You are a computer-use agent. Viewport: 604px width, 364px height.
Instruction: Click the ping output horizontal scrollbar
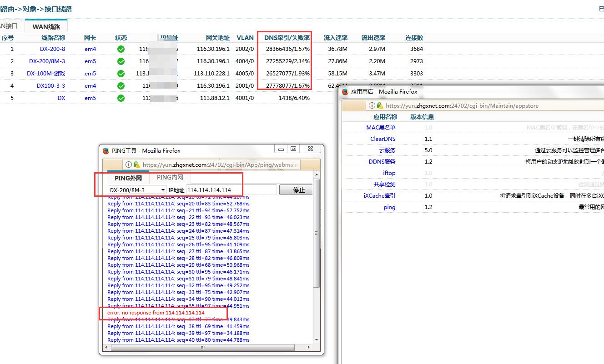202,347
